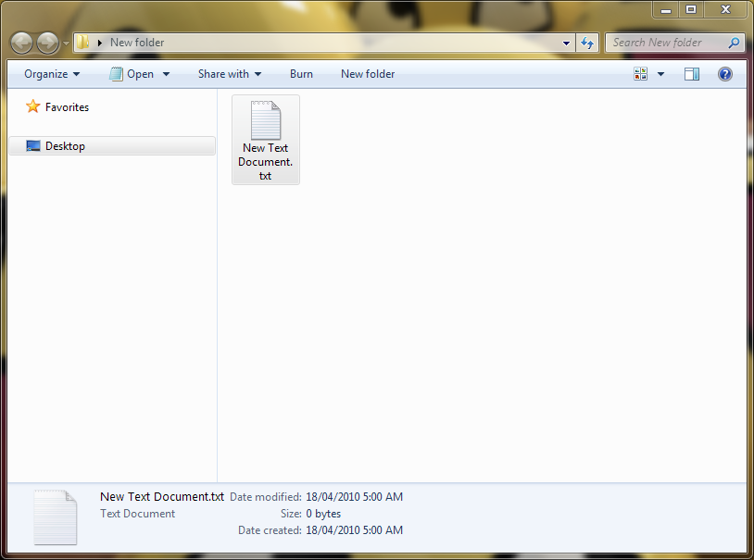Open the address bar history dropdown
This screenshot has width=754, height=560.
pos(567,43)
